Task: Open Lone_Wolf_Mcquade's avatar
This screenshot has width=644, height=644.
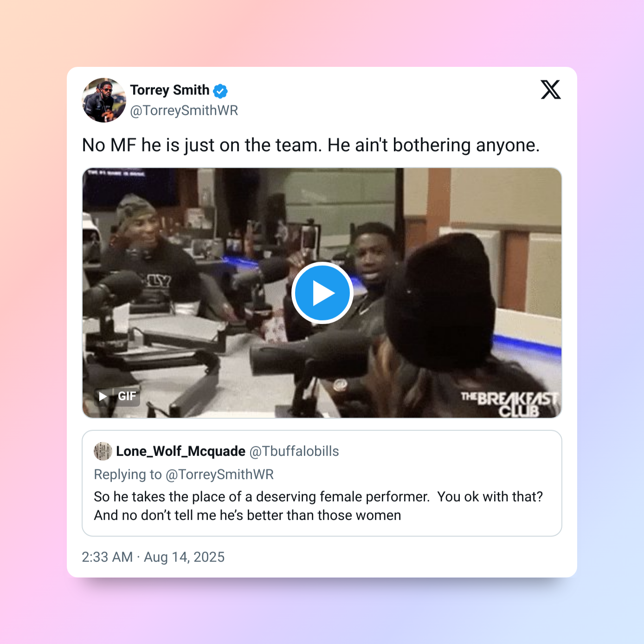Action: [x=103, y=451]
